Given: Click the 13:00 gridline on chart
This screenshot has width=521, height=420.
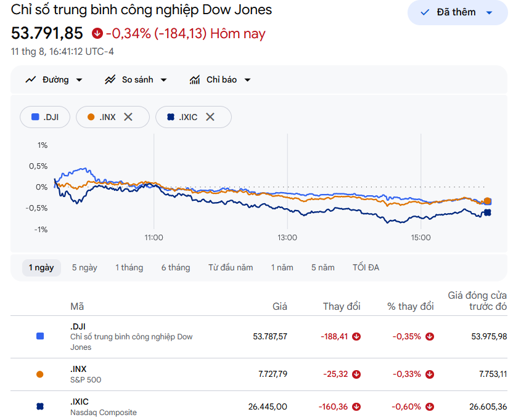Looking at the screenshot, I should [287, 181].
